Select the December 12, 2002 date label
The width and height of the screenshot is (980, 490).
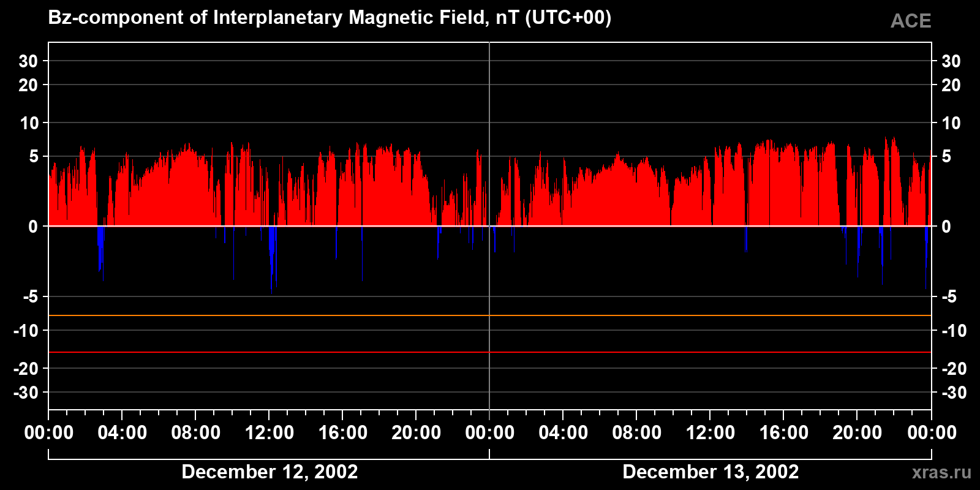(x=269, y=472)
